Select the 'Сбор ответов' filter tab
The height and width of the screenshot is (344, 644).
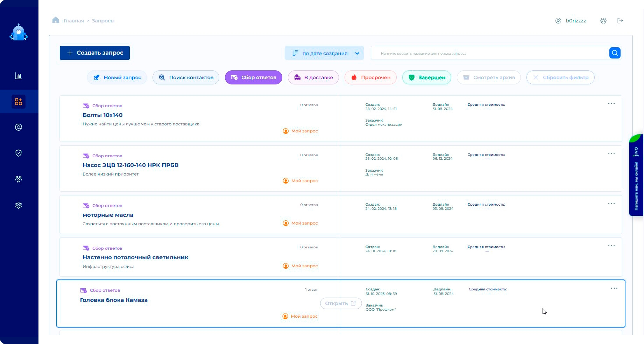(x=254, y=77)
